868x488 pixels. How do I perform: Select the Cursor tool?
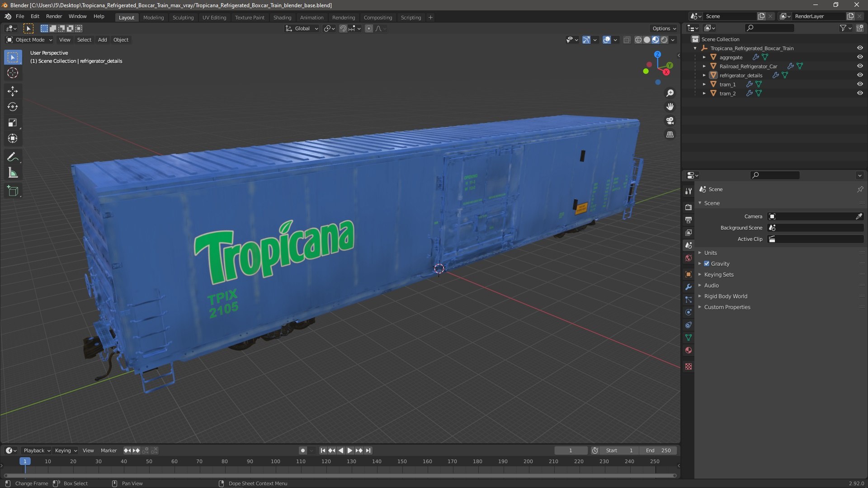13,73
